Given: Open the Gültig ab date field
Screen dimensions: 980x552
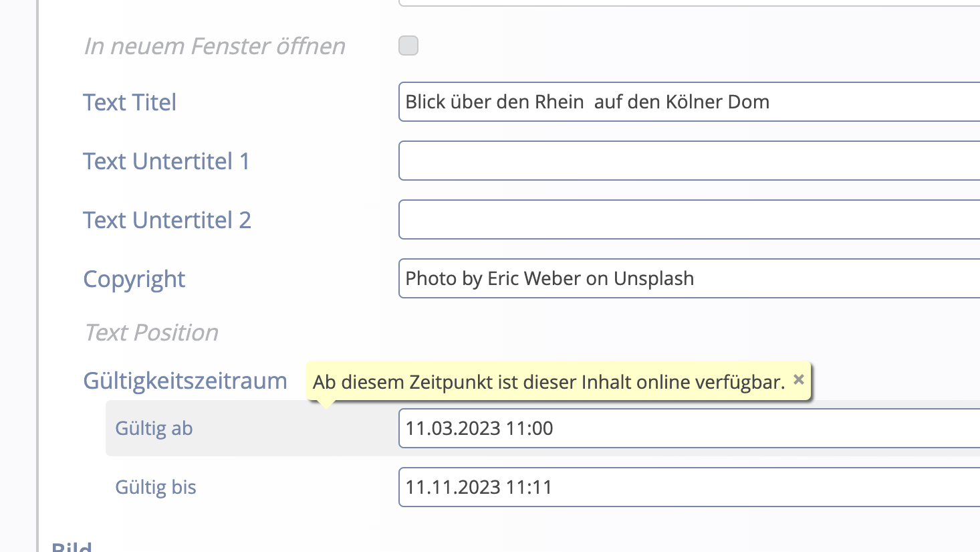Looking at the screenshot, I should 602,428.
